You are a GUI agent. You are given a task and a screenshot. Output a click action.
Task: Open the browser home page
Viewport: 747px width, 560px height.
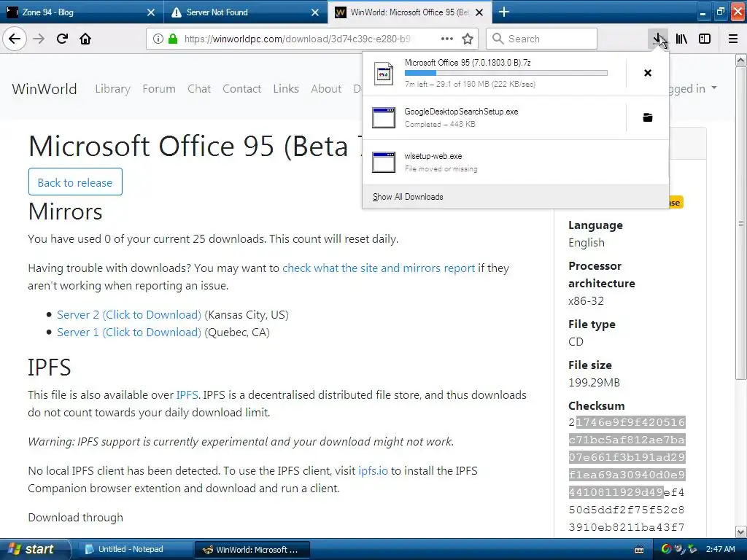coord(85,39)
